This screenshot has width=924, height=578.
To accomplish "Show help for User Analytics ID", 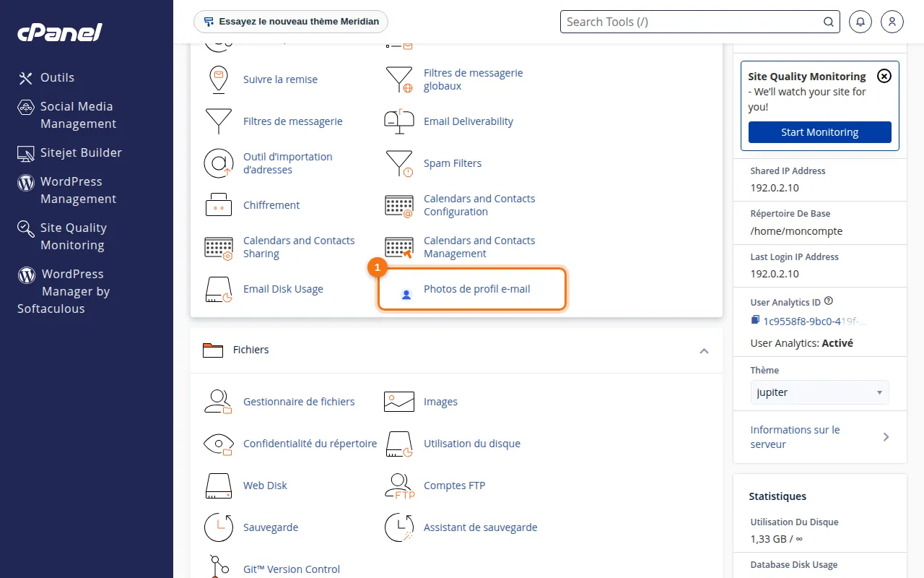I will [829, 301].
